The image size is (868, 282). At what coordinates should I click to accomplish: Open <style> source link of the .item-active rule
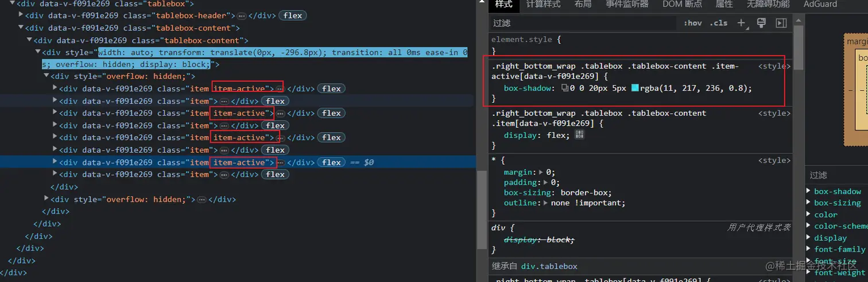[774, 66]
